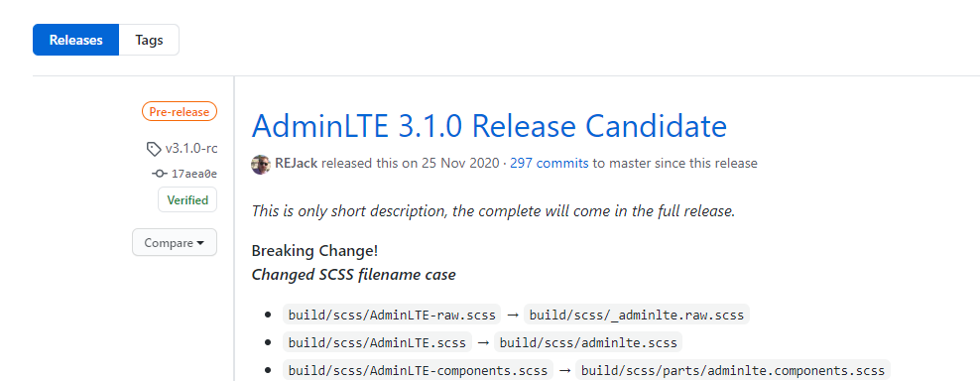Click the build/scss/adminlte.scss code snippet
This screenshot has width=980, height=381.
588,343
